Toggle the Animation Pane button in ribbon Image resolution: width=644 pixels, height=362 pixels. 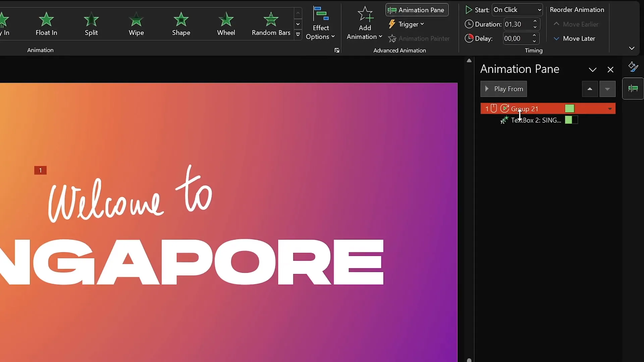(417, 10)
